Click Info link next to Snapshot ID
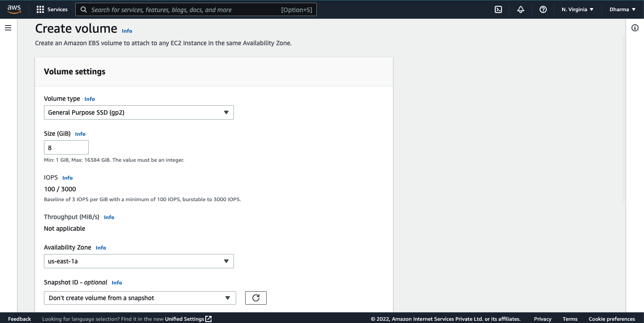 [117, 283]
